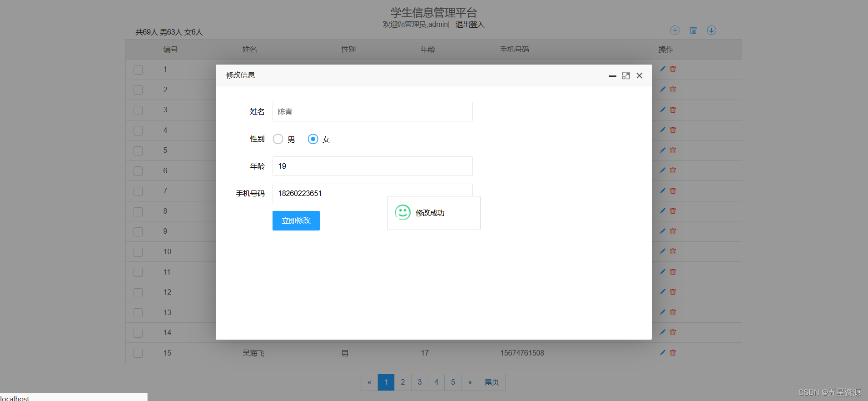Screen dimensions: 868x401
Task: Click the edit pencil icon in row 2
Action: (663, 90)
